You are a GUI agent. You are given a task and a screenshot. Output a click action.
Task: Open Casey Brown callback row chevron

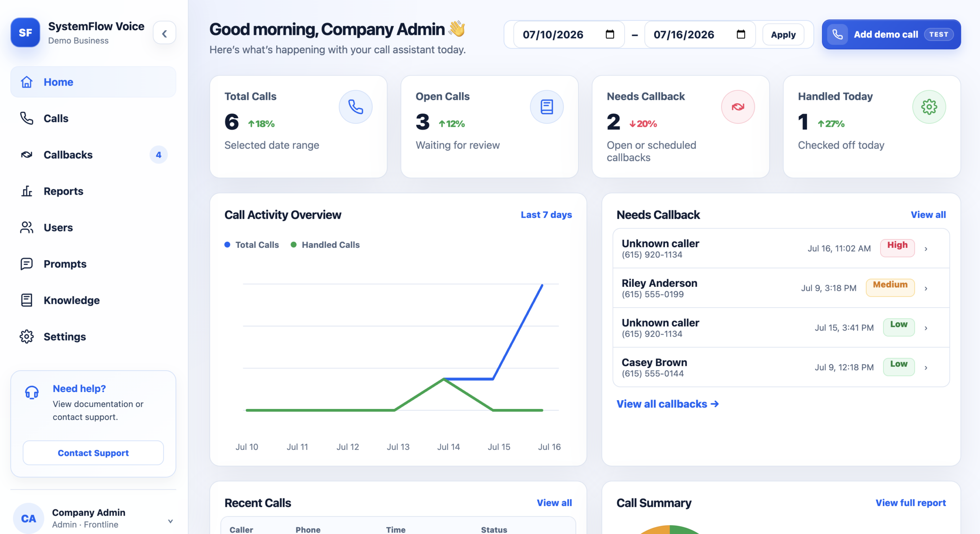click(926, 368)
